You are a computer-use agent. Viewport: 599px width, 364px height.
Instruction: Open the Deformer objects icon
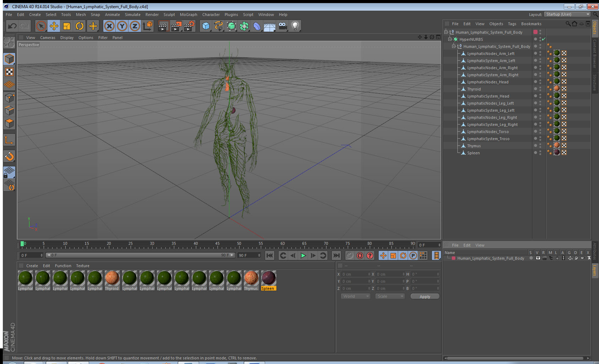point(257,26)
